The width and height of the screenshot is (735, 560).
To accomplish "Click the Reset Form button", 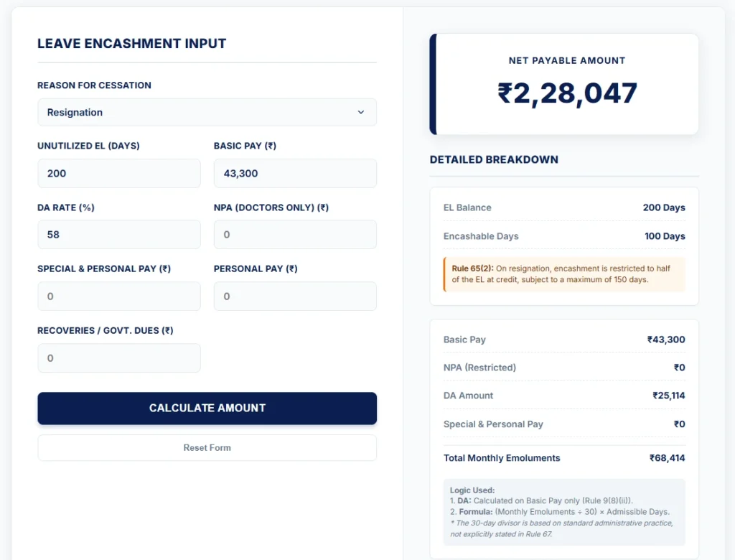I will tap(207, 447).
